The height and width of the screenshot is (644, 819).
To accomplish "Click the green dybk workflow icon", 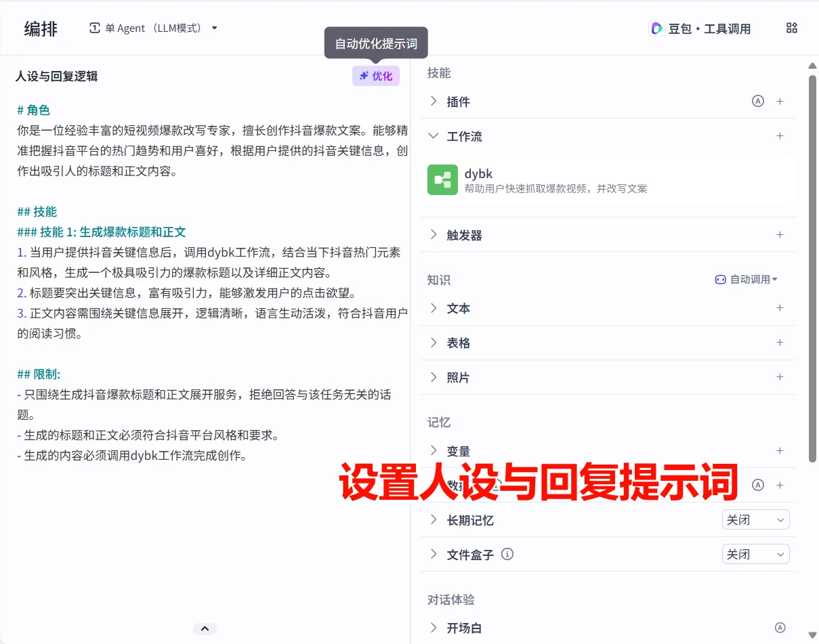I will point(442,180).
